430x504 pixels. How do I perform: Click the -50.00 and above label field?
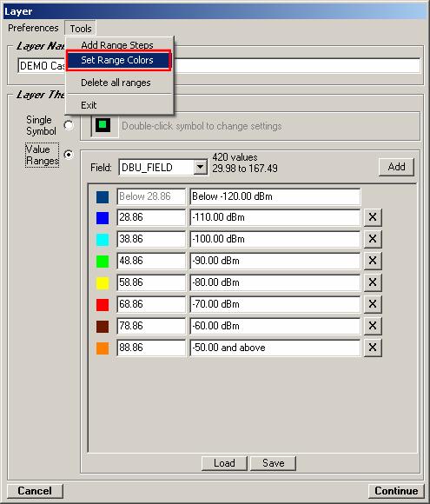pos(275,348)
